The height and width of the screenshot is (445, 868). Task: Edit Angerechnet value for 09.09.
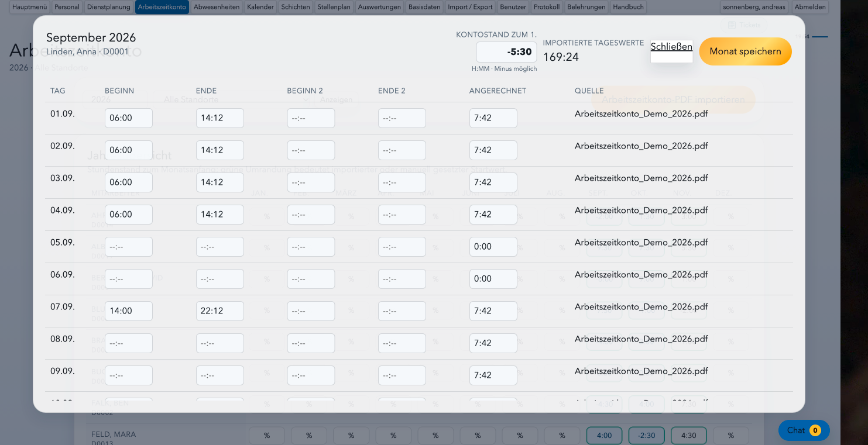click(493, 375)
